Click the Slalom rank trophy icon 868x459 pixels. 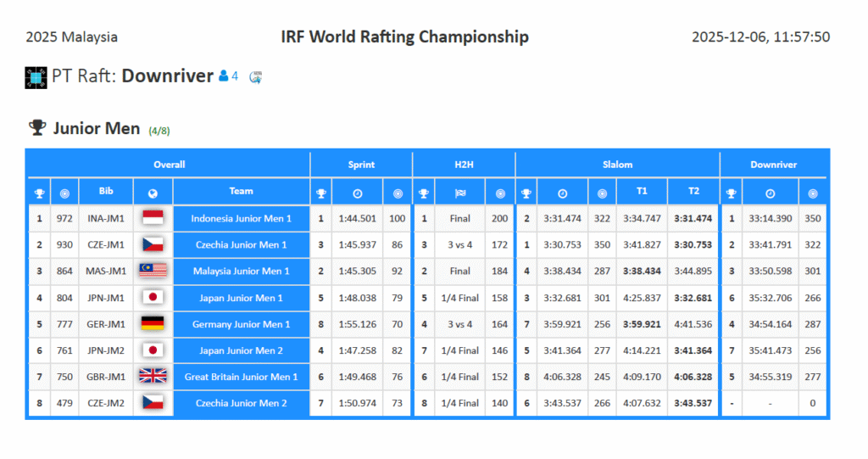[526, 193]
